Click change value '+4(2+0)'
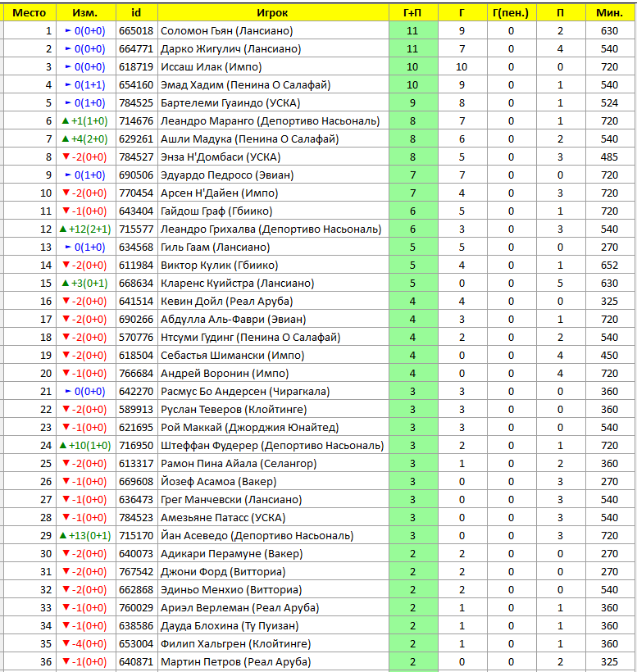The width and height of the screenshot is (637, 672). click(x=85, y=138)
